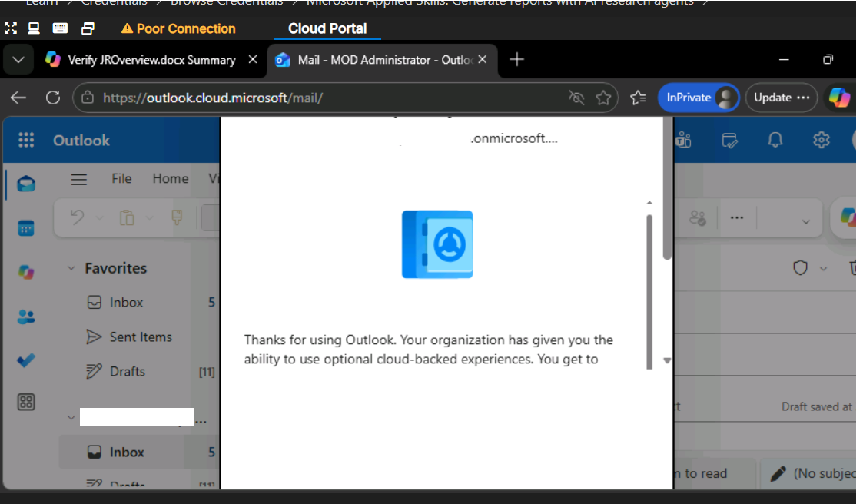Open the tracking prevention eye icon

576,98
